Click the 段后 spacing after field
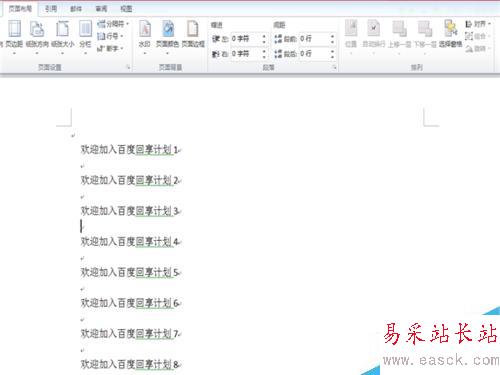500x375 pixels. tap(314, 53)
